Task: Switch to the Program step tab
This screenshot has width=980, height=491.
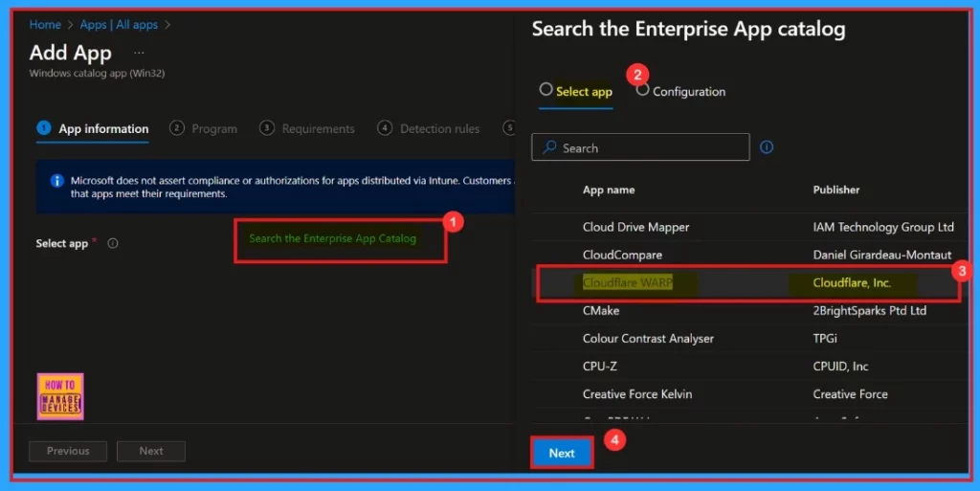Action: coord(204,128)
